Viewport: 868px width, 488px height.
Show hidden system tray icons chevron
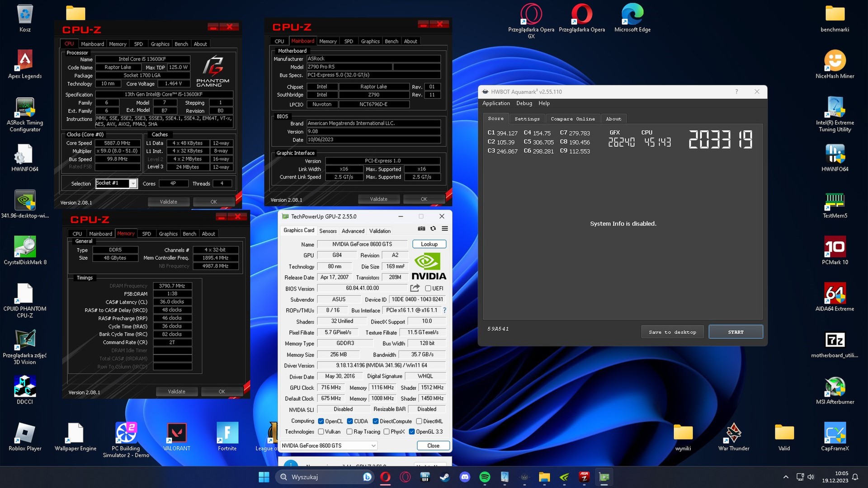coord(786,477)
